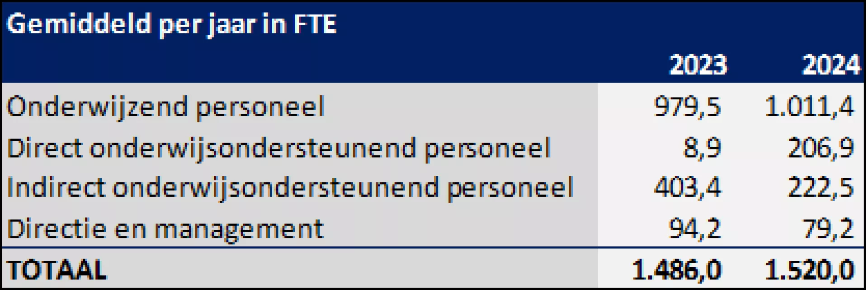The height and width of the screenshot is (292, 868).
Task: Click the 206,9 value cell
Action: pyautogui.click(x=821, y=148)
